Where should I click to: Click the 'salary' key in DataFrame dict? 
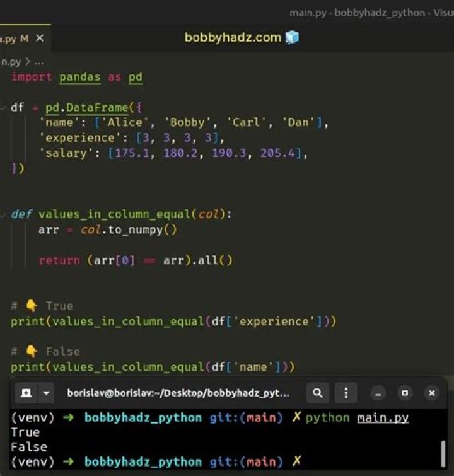coord(66,153)
